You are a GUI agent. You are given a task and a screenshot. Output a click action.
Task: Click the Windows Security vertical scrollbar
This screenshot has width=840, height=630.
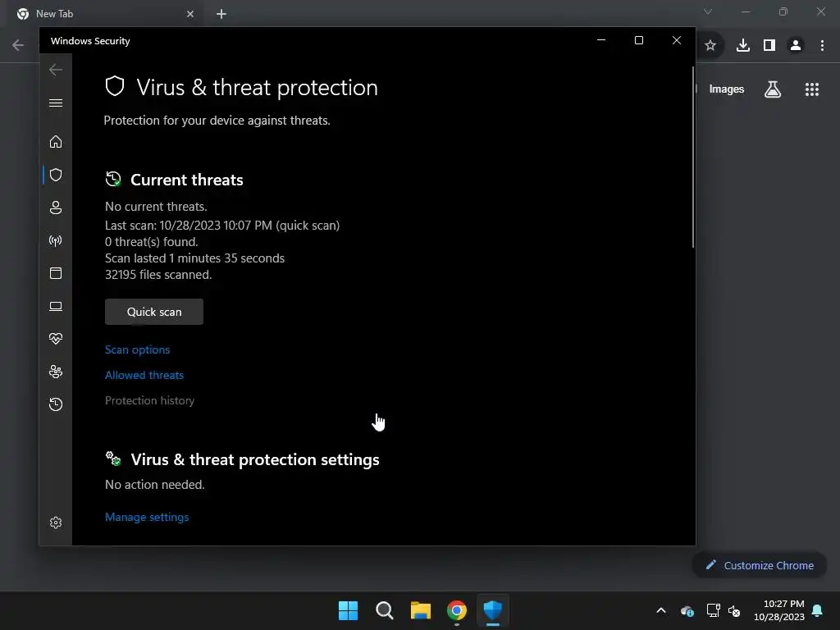click(x=692, y=157)
